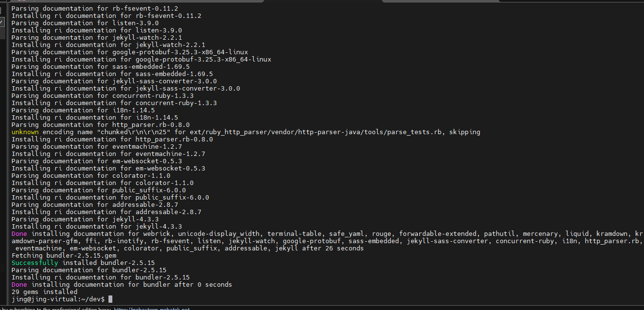Click the "Parsing documentation for eventmachine-1.2.7" line
Viewport: 644px width, 310px height.
coord(97,146)
